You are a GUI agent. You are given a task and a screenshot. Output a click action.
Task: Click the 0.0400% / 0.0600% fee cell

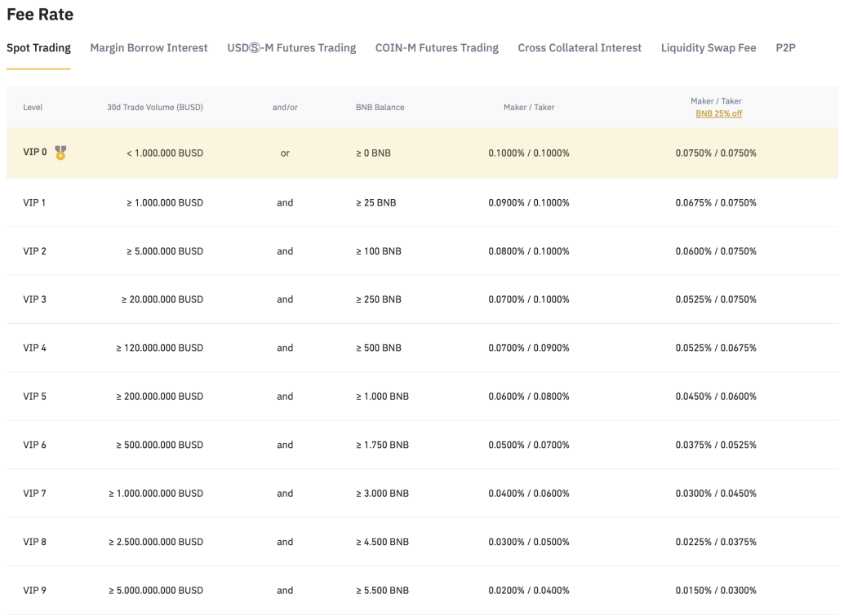529,494
